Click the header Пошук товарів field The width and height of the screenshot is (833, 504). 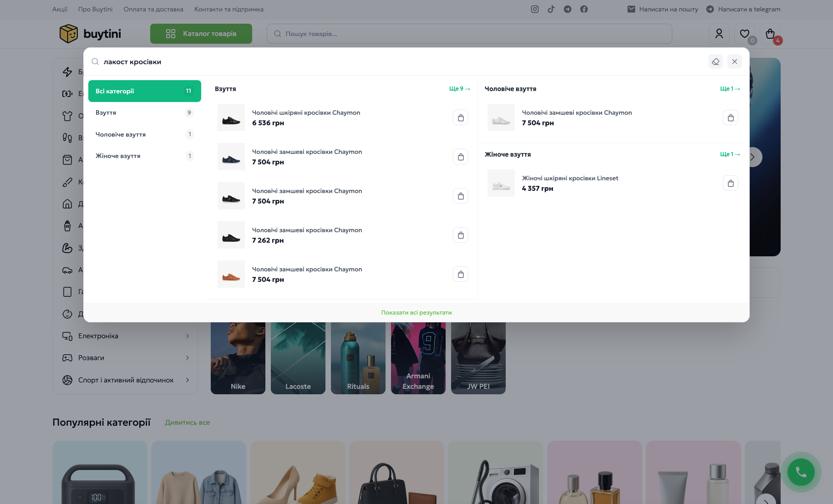[x=469, y=34]
